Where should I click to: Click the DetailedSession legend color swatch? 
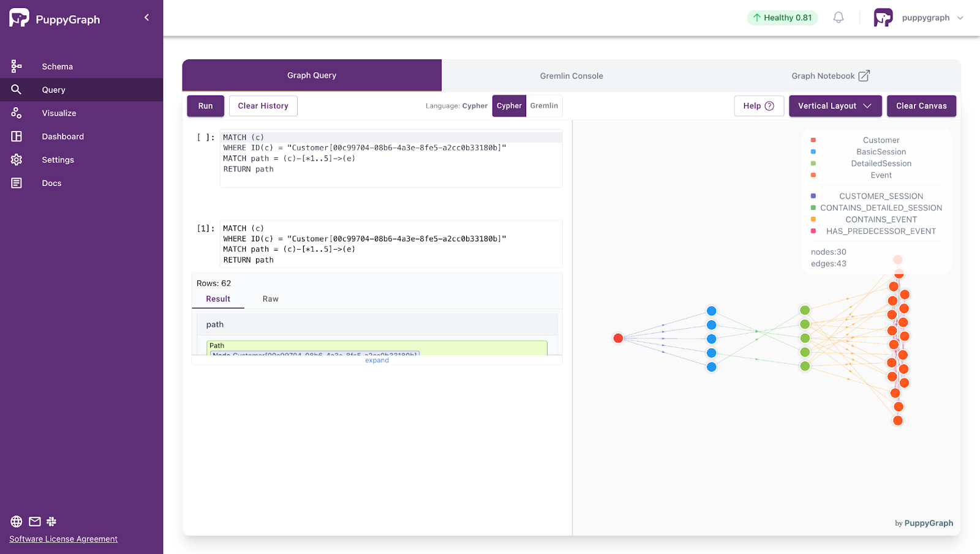click(x=813, y=163)
